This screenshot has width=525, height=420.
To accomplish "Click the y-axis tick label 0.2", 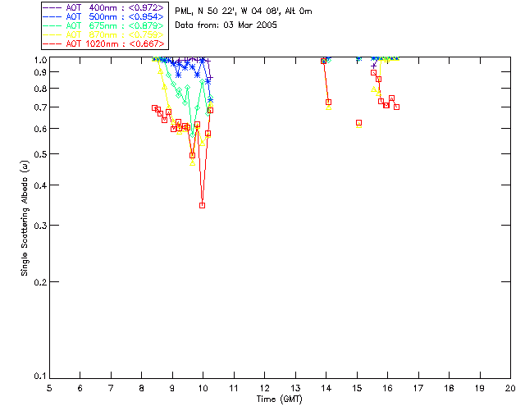I will (40, 282).
